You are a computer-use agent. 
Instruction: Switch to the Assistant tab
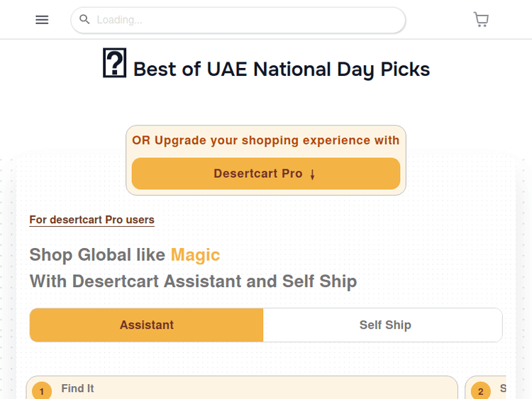coord(147,325)
